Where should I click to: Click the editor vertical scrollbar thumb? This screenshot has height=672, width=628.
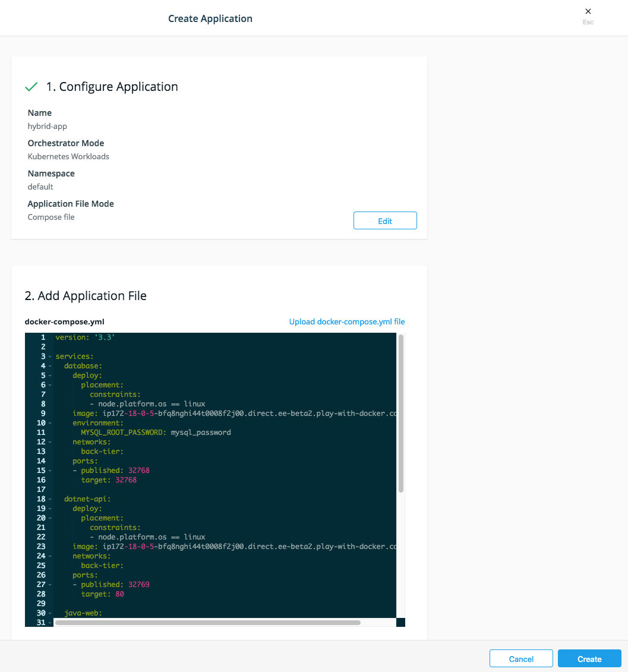401,414
